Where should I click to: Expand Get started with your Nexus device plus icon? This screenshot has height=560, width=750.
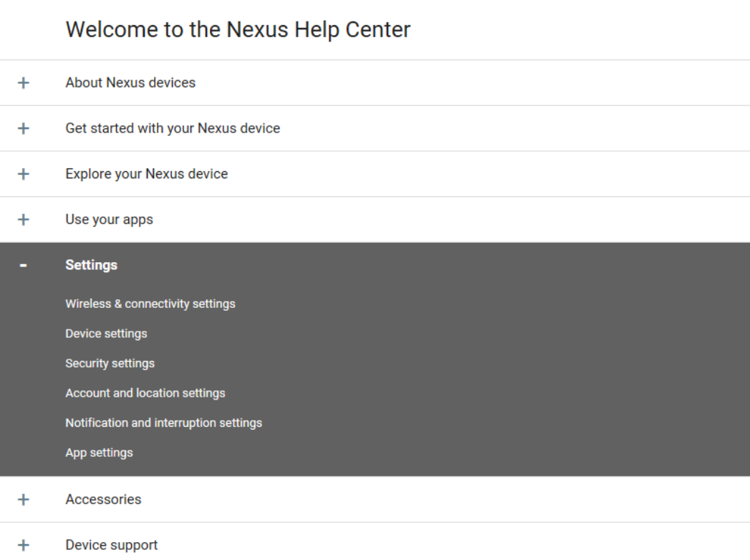(x=24, y=128)
